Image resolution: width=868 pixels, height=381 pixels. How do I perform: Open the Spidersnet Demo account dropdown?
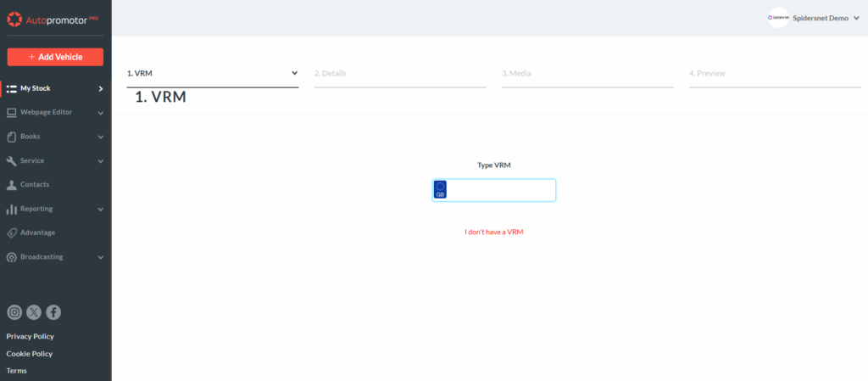856,18
